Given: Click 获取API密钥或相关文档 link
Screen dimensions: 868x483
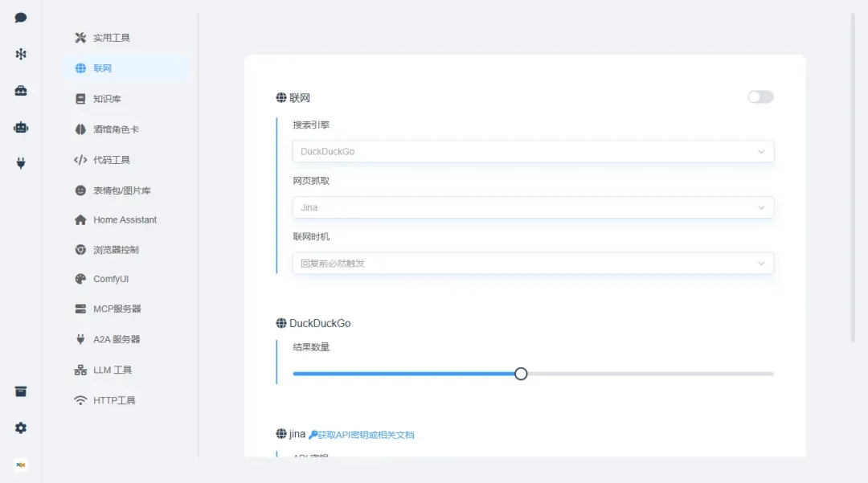Looking at the screenshot, I should (x=365, y=435).
